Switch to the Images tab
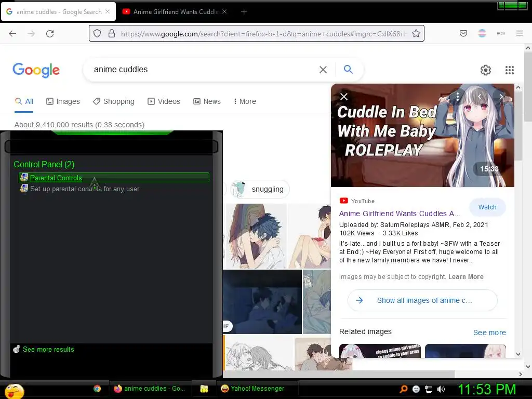Screen dimensions: 532x399 (x=63, y=101)
